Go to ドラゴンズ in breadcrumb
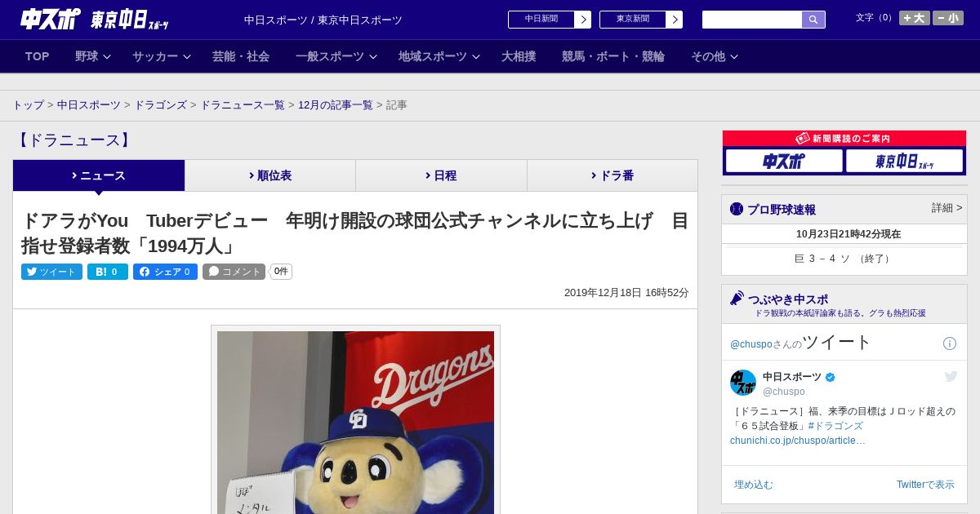The height and width of the screenshot is (514, 980). [x=160, y=105]
